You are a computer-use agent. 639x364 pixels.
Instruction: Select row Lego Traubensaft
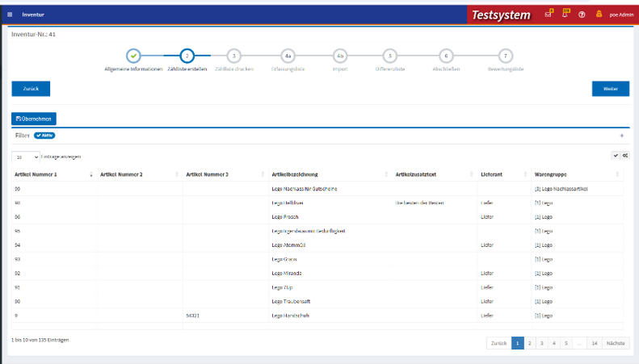pyautogui.click(x=317, y=302)
